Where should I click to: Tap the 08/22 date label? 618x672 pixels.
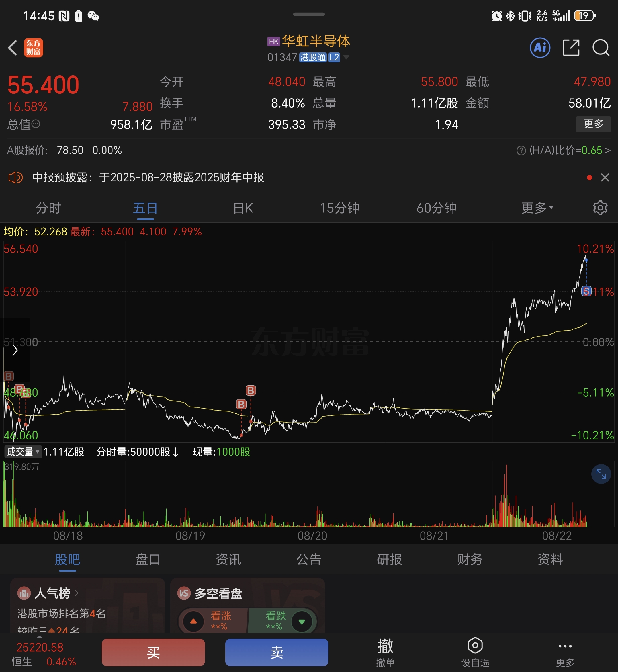557,536
